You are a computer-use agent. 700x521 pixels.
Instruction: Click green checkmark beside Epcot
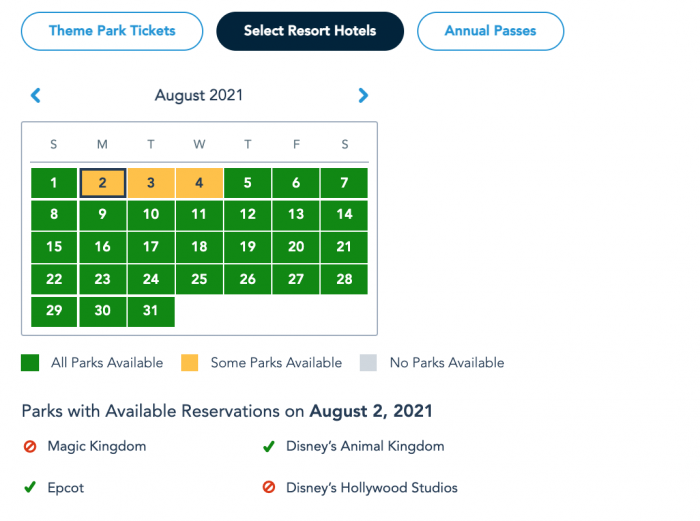click(30, 488)
